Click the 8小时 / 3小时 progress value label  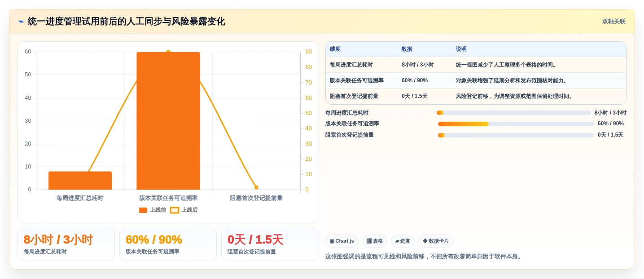coord(610,113)
